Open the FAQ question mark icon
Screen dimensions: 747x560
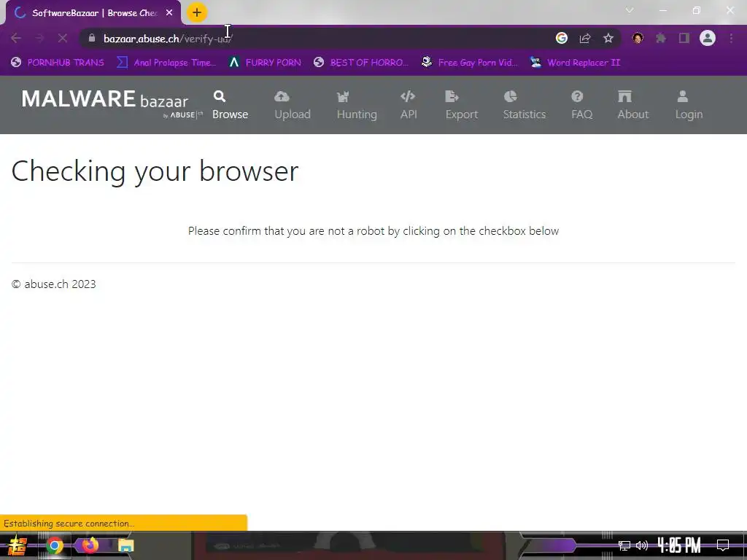577,97
